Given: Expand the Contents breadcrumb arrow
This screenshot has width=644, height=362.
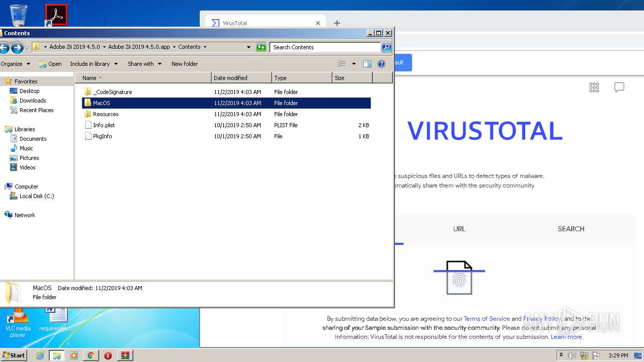Looking at the screenshot, I should 205,47.
